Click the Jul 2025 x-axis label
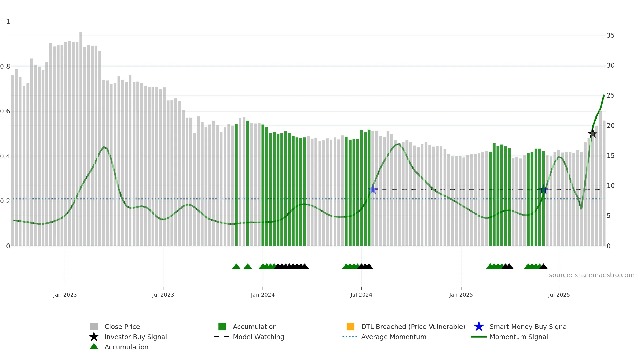The width and height of the screenshot is (644, 362). pyautogui.click(x=559, y=295)
